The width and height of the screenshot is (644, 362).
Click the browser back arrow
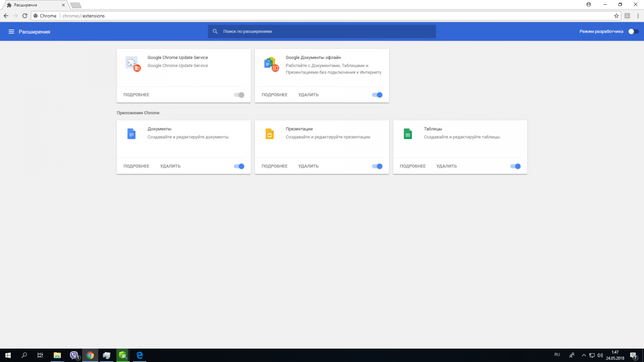click(5, 16)
